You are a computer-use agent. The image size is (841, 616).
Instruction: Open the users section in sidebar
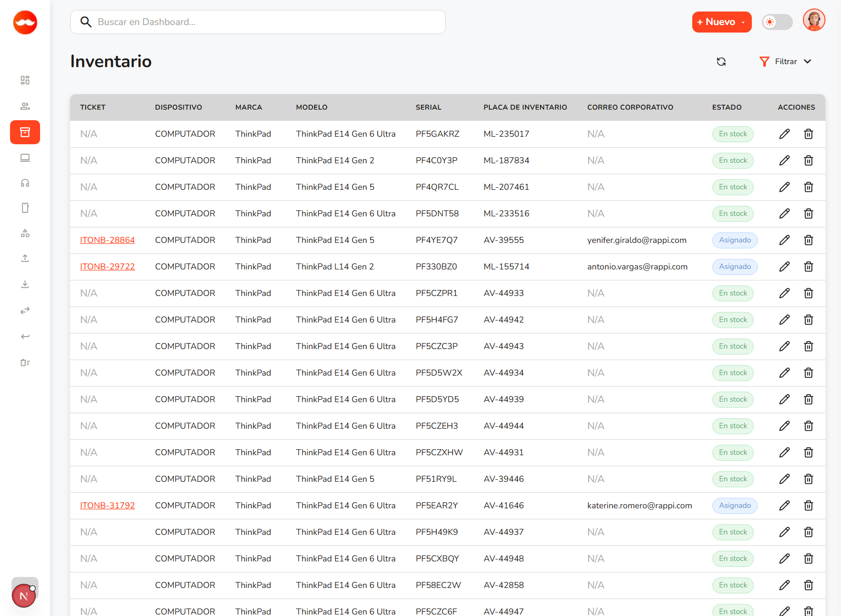(25, 106)
